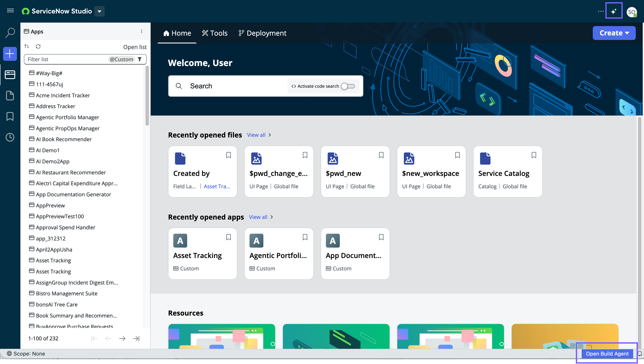
Task: Select Approval Spend Handler app
Action: click(66, 228)
